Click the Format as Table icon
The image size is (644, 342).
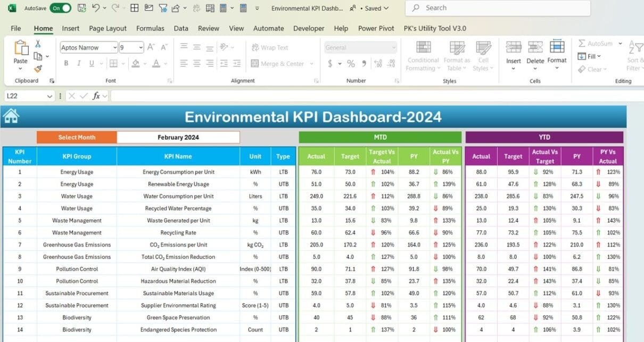click(456, 53)
